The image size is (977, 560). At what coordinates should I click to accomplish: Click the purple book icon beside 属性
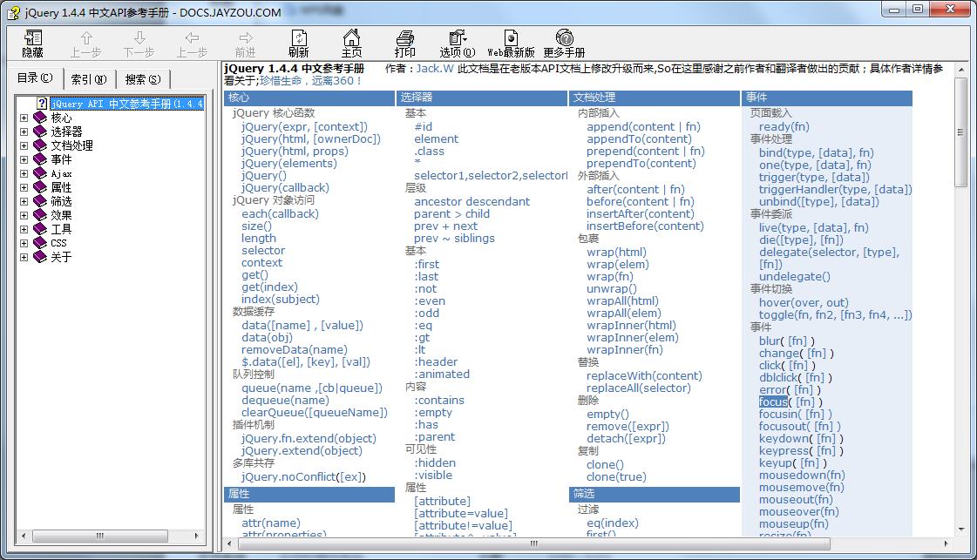pos(40,187)
